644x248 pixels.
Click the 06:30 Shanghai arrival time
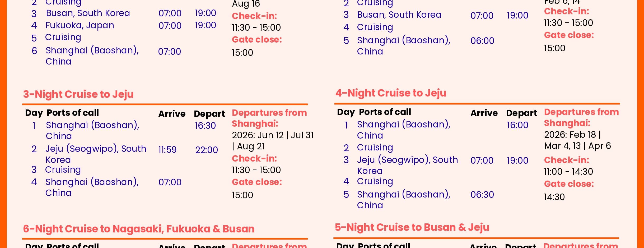pyautogui.click(x=482, y=195)
